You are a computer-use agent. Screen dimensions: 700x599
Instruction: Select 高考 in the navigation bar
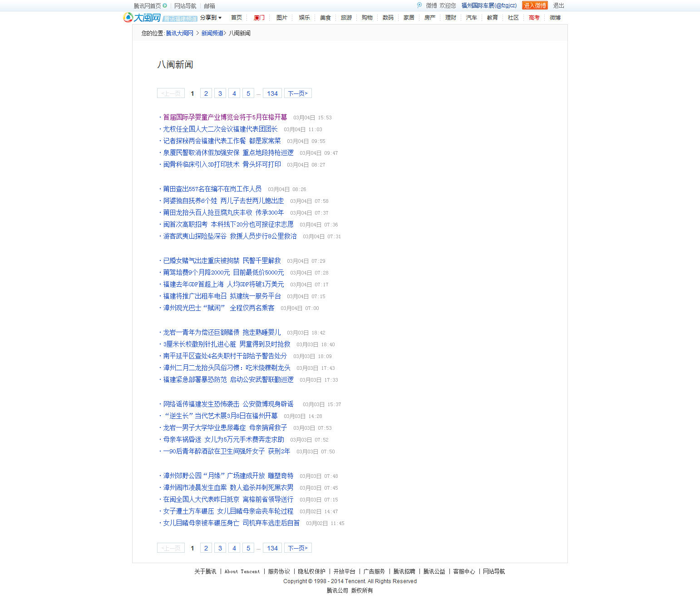coord(534,18)
